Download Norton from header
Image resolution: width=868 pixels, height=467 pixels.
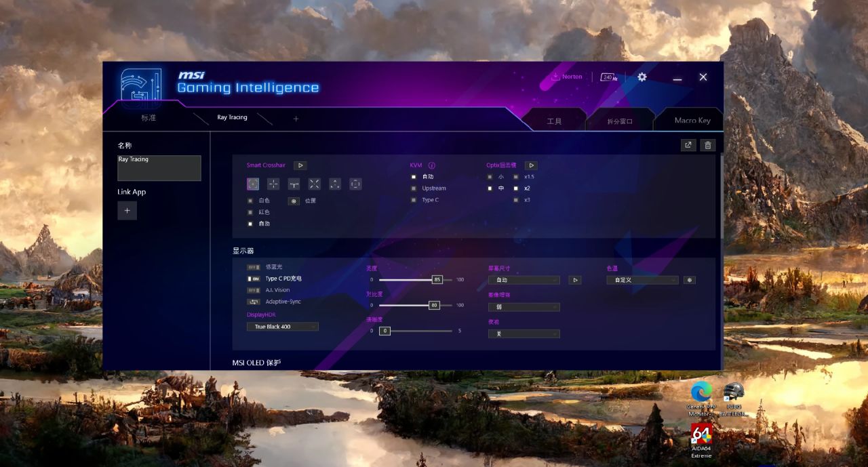(x=567, y=77)
